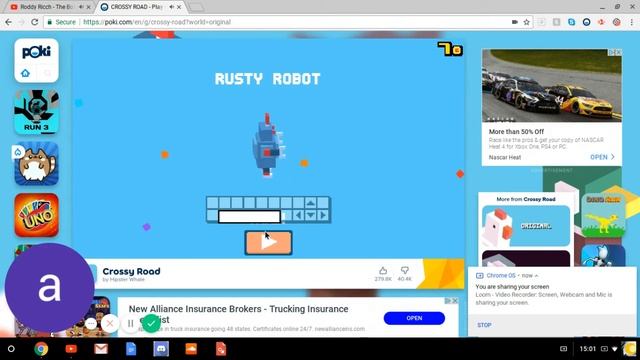Open Gmail from the shelf
The width and height of the screenshot is (640, 360).
[101, 349]
